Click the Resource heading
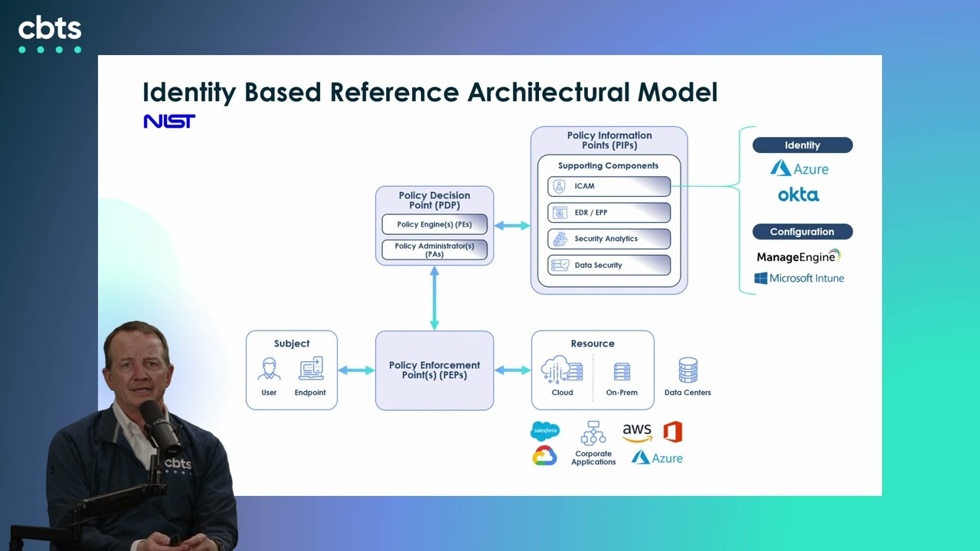This screenshot has height=551, width=980. (x=593, y=344)
